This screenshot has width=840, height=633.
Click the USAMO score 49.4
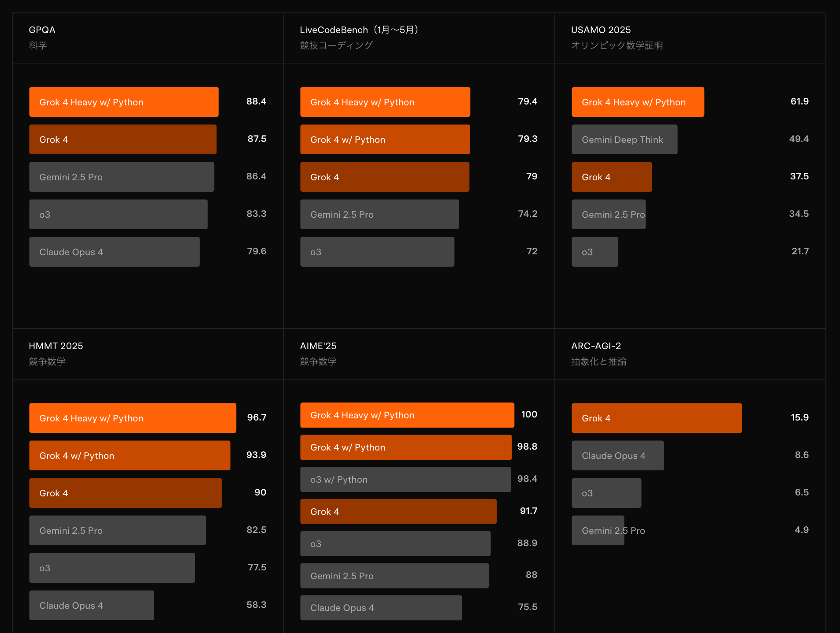click(799, 139)
